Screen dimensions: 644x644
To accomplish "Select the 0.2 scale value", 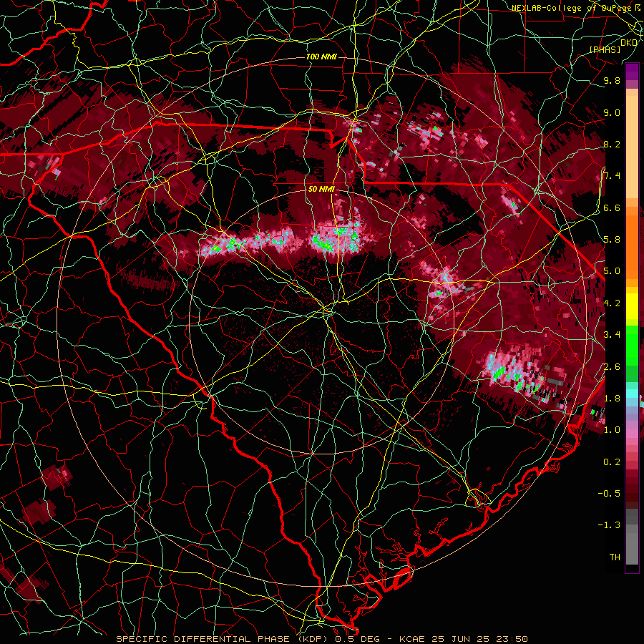I will 612,462.
